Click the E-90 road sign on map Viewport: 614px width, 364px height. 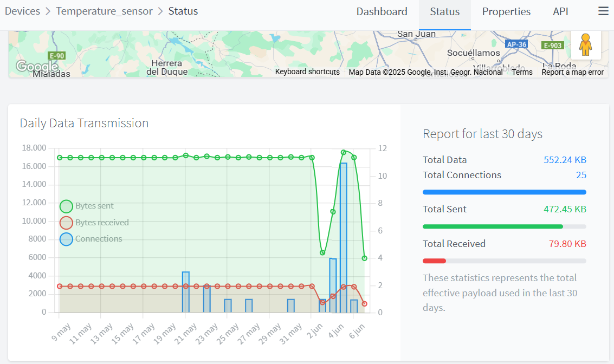pyautogui.click(x=56, y=56)
